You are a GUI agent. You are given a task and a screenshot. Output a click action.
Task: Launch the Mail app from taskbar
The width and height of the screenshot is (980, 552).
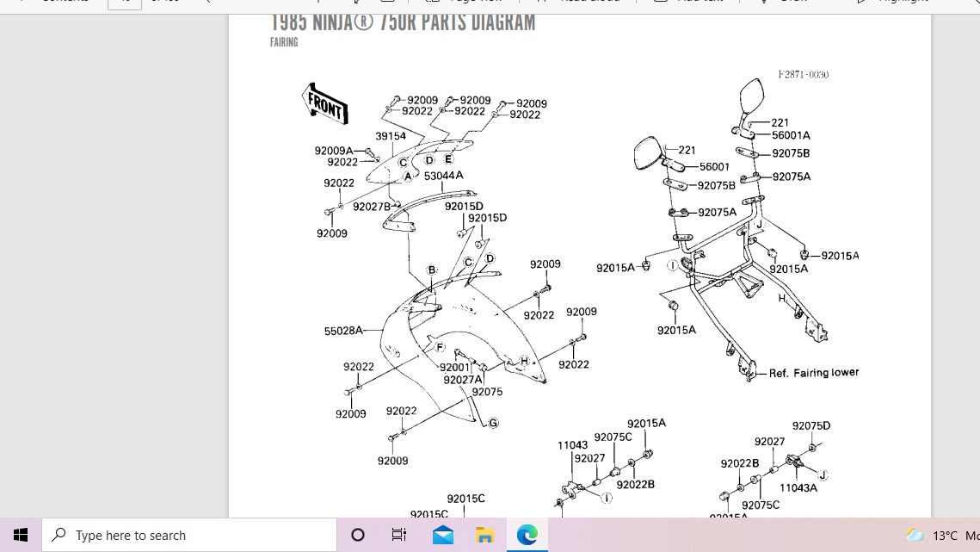442,535
